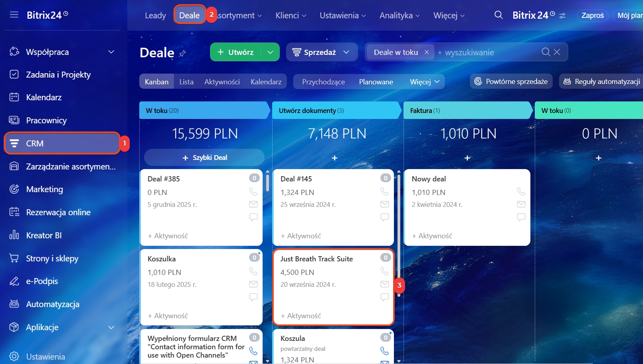Click the plus under the 0 PLN column

tap(598, 158)
